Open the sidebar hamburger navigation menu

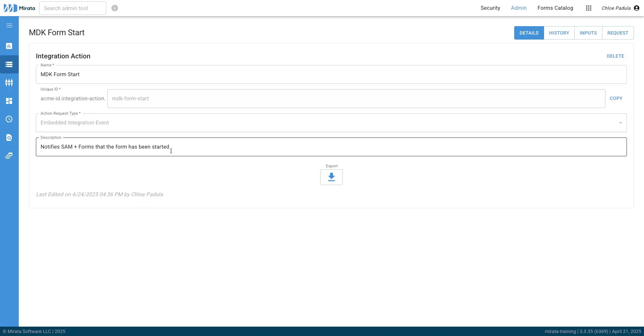coord(9,25)
